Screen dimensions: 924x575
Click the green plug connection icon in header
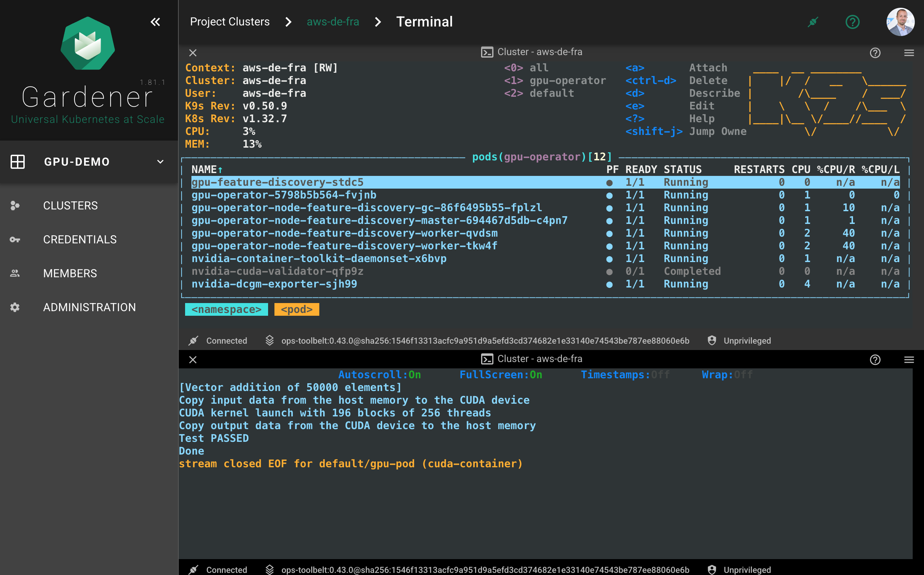(x=813, y=22)
